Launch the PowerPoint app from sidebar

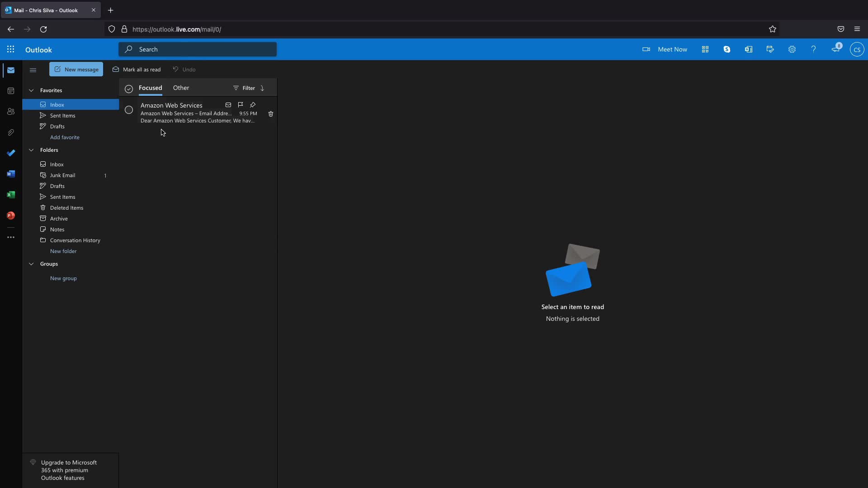click(11, 216)
